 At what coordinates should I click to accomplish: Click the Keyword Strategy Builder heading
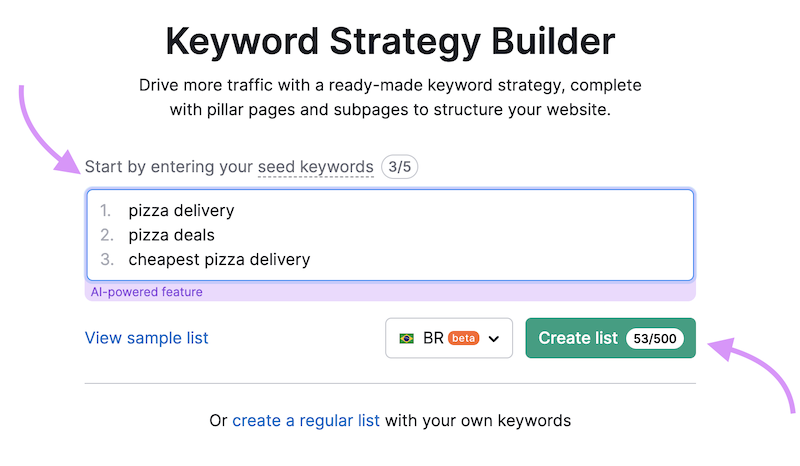(x=390, y=42)
